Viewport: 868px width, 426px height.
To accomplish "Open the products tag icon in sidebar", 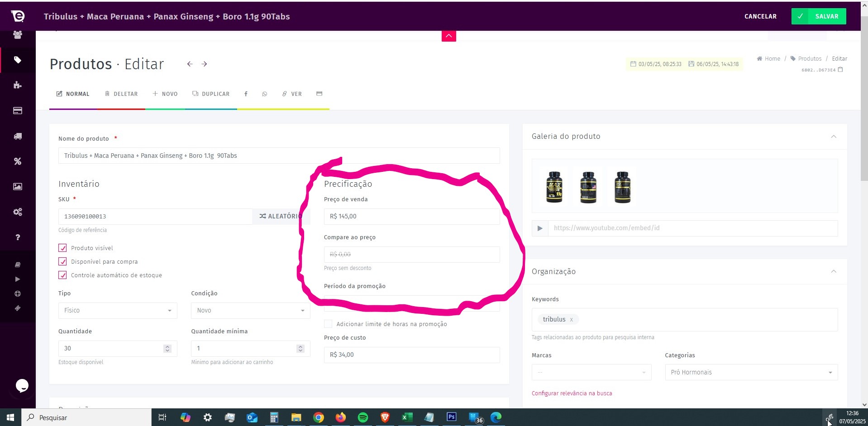I will click(x=18, y=60).
